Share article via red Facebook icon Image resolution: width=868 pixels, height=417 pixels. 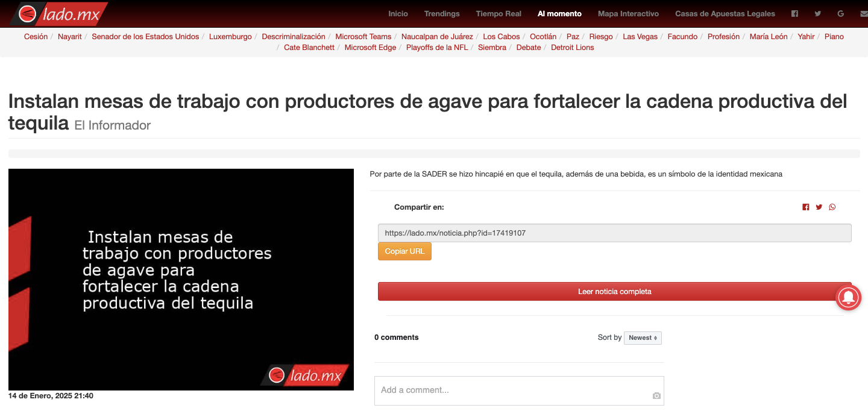coord(805,207)
